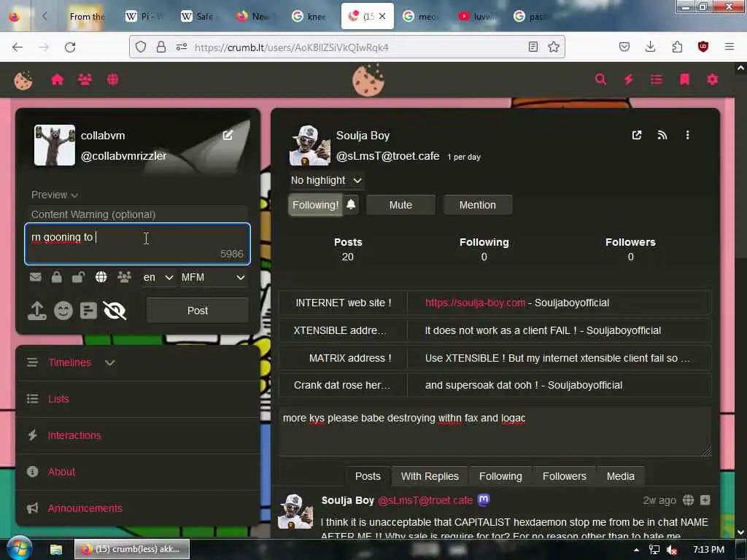Click the Content Warning field
Screen dimensions: 747x560
tap(137, 214)
